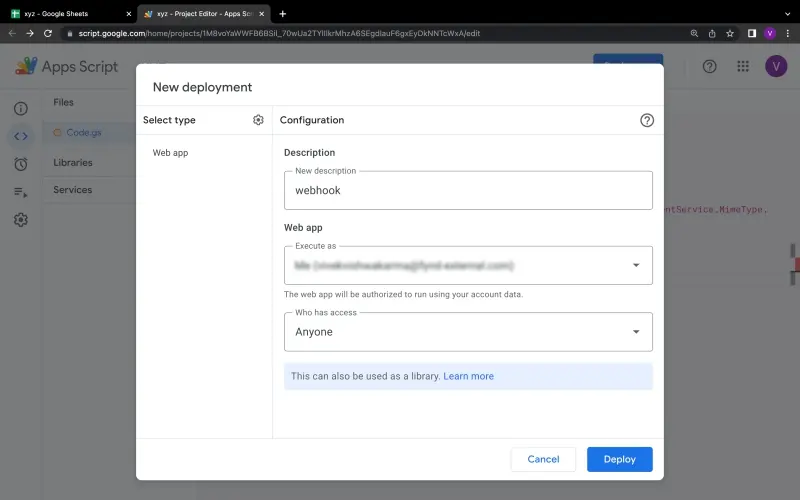
Task: Open the Chrome three-dot menu
Action: 788,33
